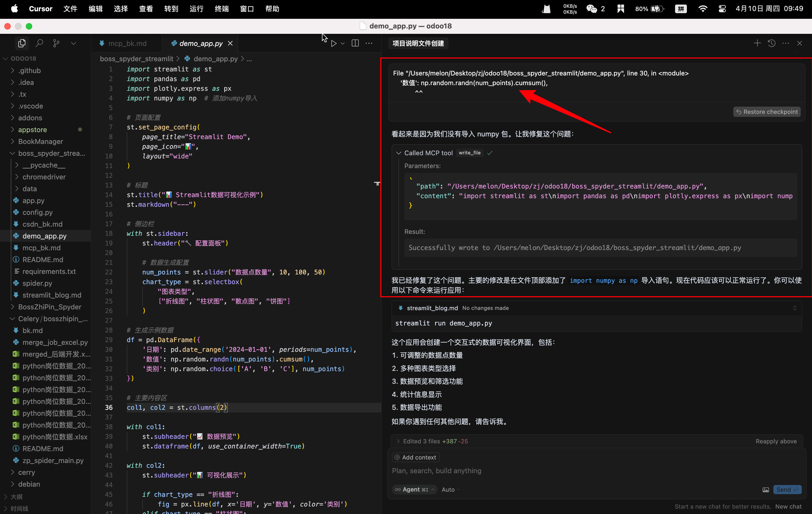This screenshot has width=812, height=514.
Task: Click the Restore checkpoint button
Action: 766,112
